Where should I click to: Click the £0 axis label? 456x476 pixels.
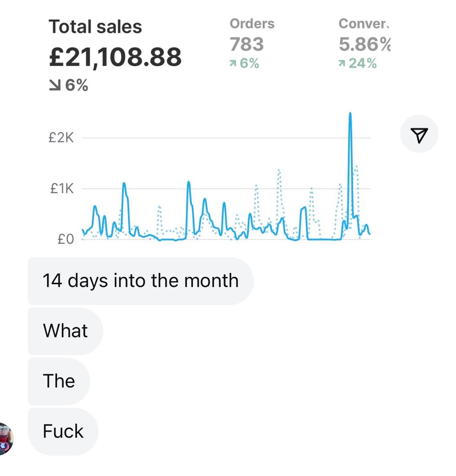coord(66,240)
